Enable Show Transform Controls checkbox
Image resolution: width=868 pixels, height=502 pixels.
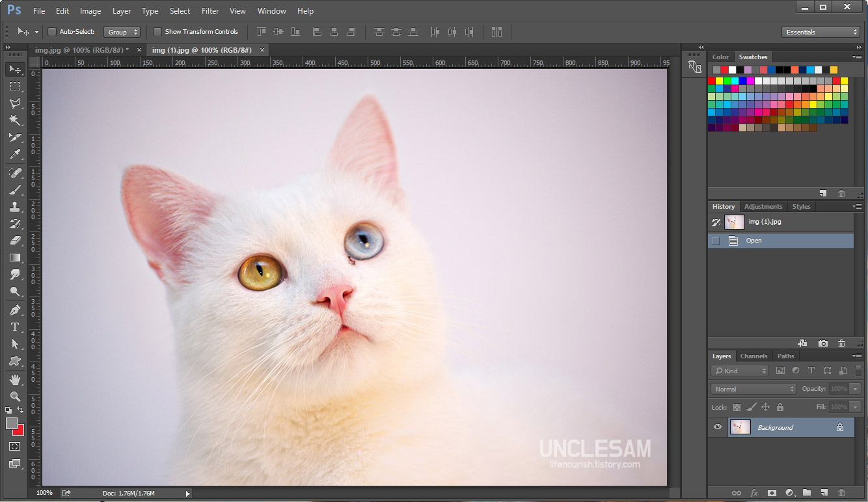tap(157, 32)
